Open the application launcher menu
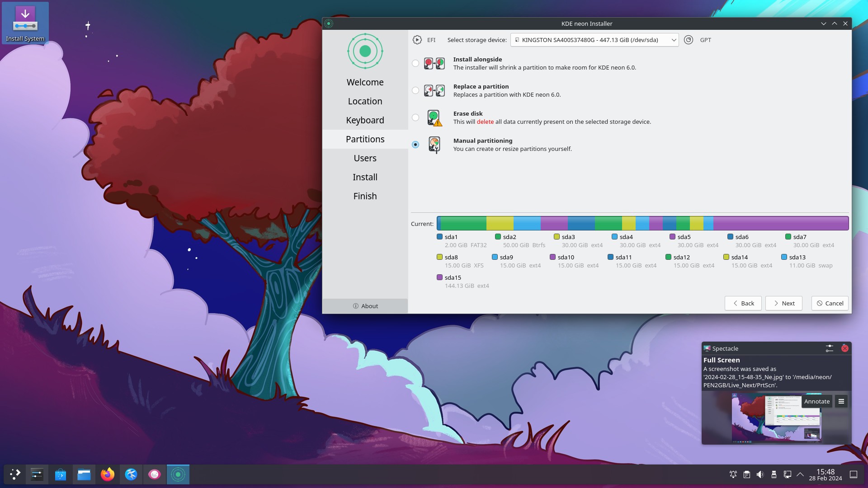This screenshot has width=868, height=488. [15, 474]
